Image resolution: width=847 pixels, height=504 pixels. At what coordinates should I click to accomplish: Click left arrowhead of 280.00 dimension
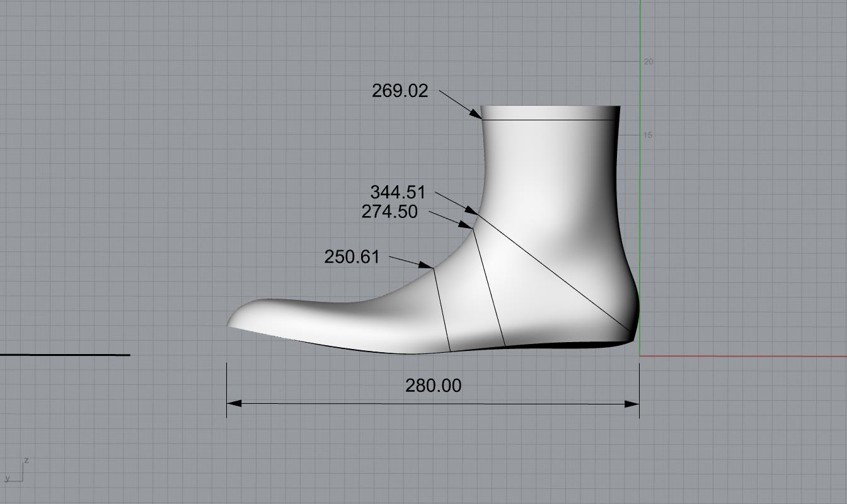(x=234, y=403)
